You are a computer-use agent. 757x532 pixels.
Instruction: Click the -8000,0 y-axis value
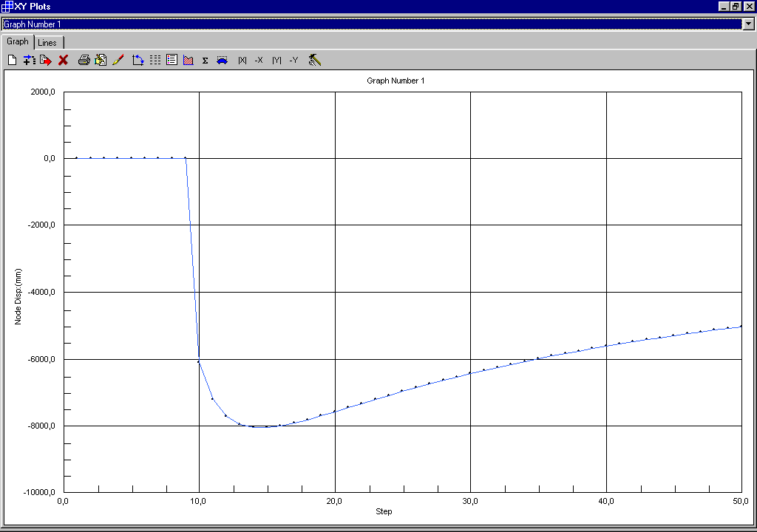click(x=41, y=426)
